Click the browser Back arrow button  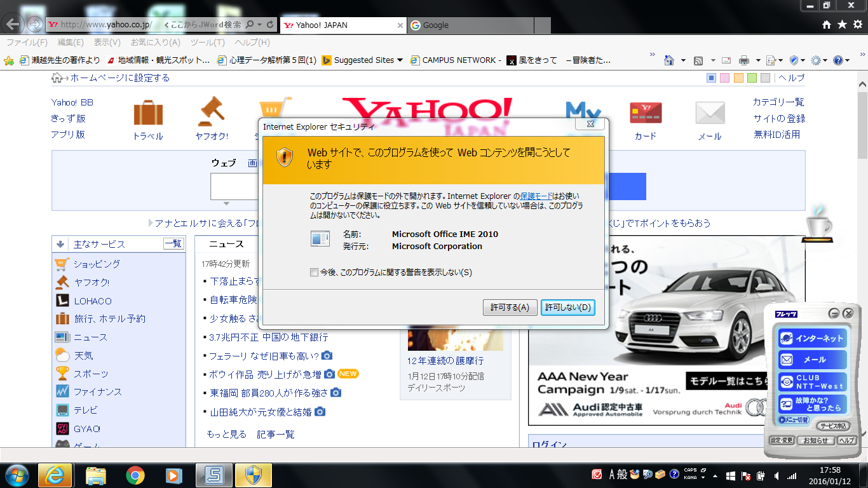point(13,24)
